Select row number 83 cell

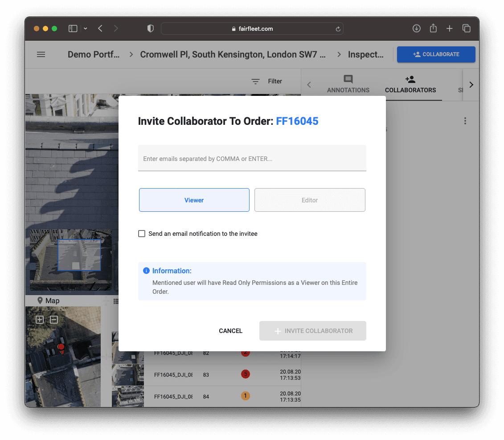(206, 375)
